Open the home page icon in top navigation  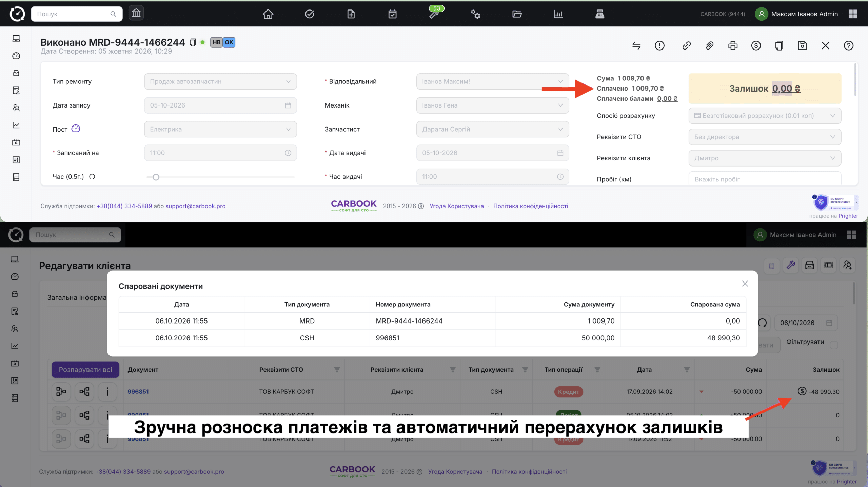(268, 14)
